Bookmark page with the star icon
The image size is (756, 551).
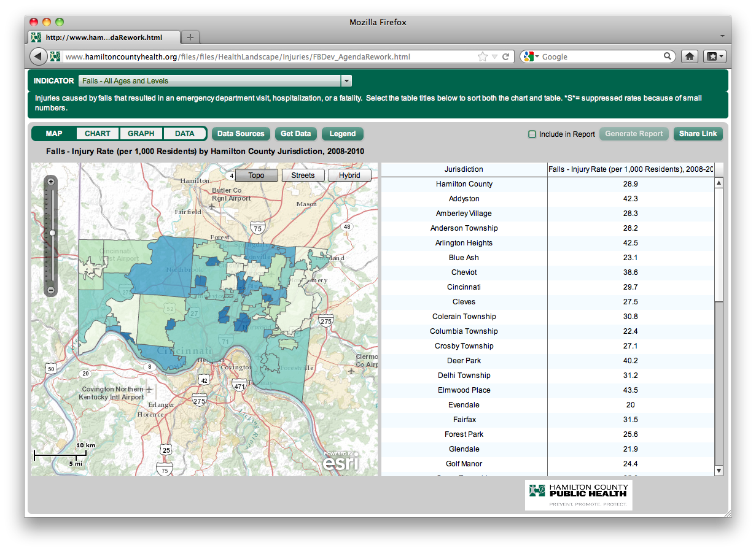click(x=483, y=56)
